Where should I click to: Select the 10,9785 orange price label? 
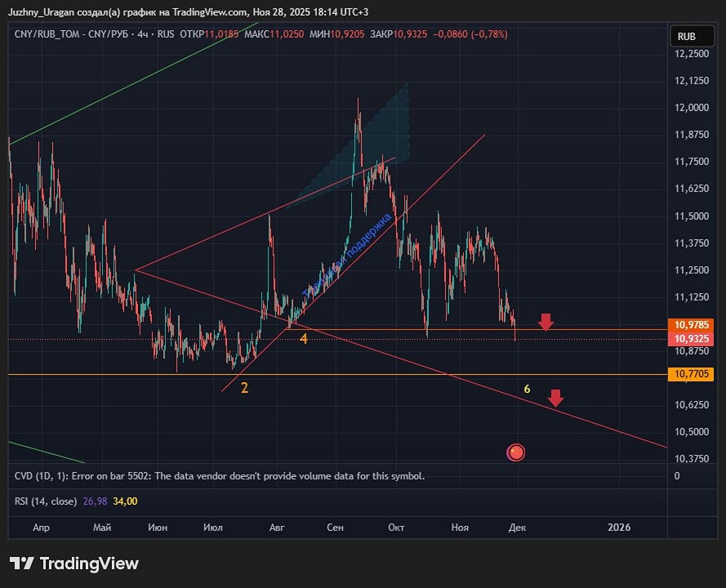tap(691, 325)
